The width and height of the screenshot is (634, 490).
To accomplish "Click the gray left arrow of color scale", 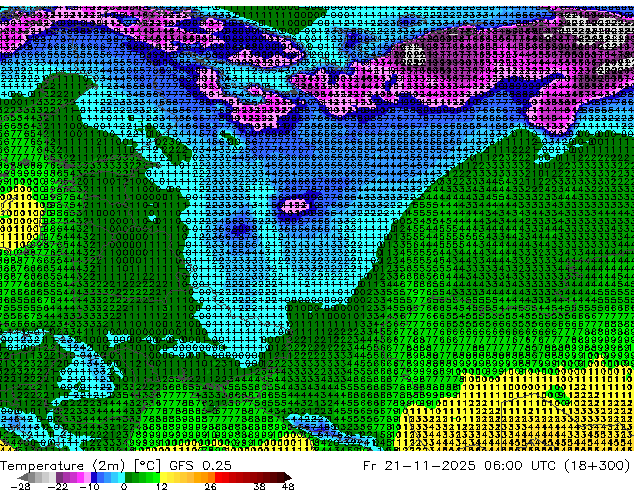I will pyautogui.click(x=22, y=477).
